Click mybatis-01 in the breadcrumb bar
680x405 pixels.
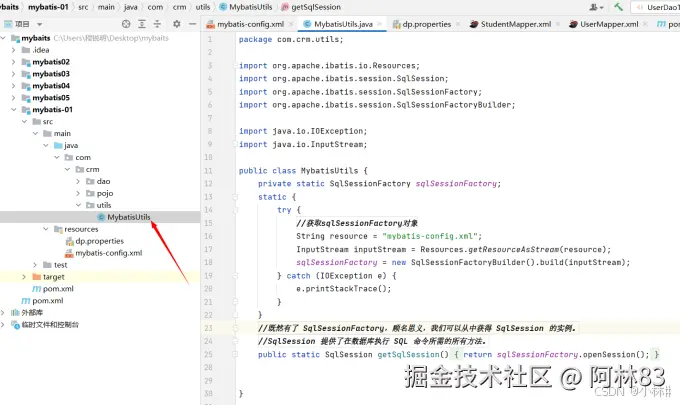[50, 7]
